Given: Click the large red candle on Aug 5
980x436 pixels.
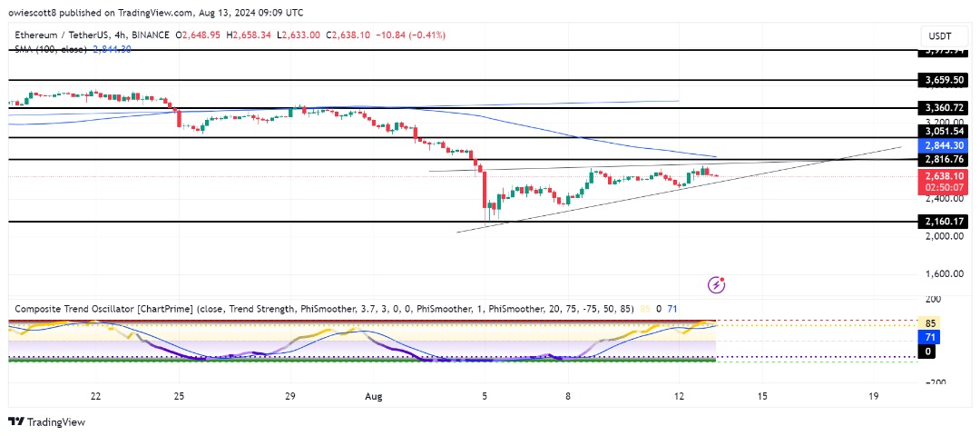Looking at the screenshot, I should tap(485, 190).
